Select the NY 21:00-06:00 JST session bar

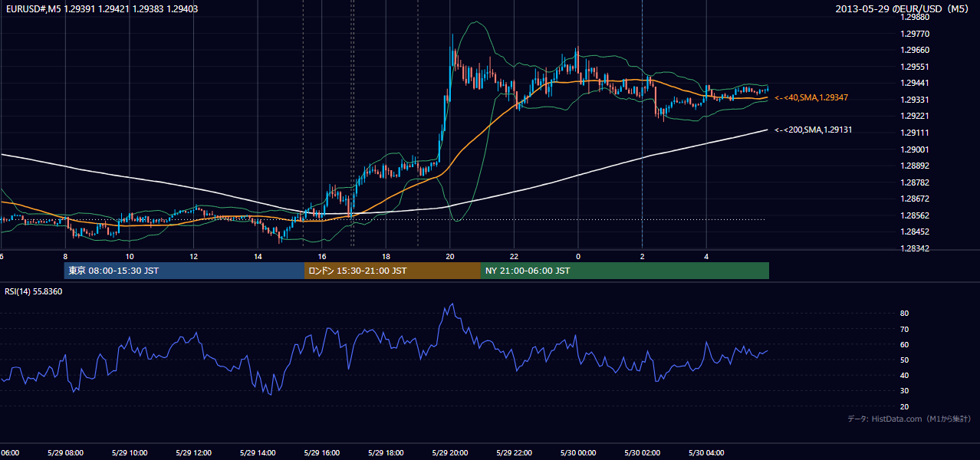coord(625,271)
